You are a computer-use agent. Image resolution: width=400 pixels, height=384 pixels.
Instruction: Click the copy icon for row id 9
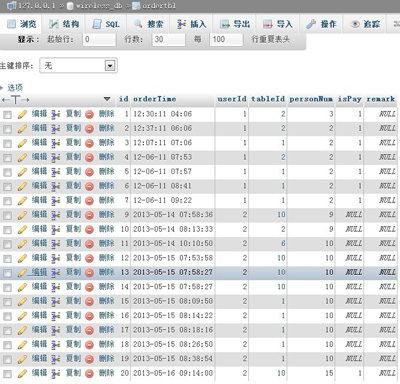coord(56,215)
